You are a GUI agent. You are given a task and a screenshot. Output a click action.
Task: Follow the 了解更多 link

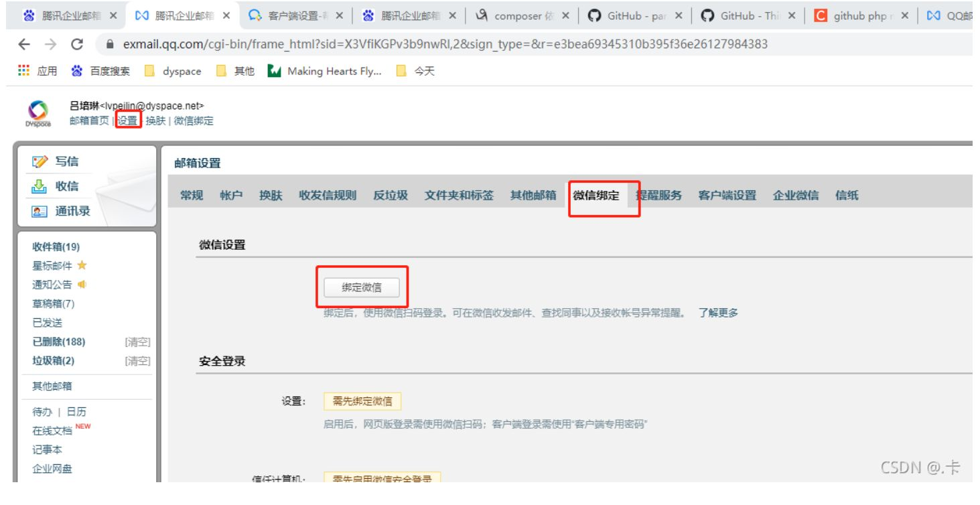tap(718, 313)
